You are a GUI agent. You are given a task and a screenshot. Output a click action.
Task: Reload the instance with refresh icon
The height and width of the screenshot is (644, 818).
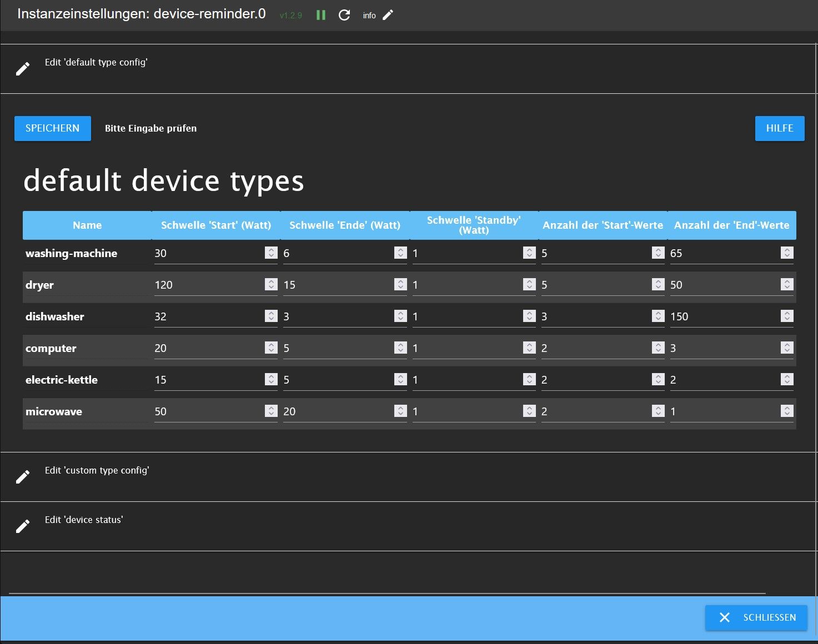(x=344, y=15)
